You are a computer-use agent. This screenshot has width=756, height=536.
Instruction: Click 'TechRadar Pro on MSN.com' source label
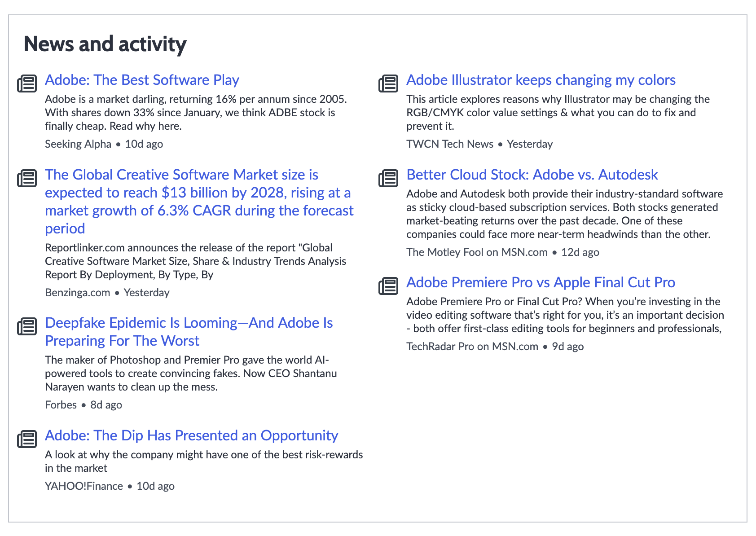point(472,347)
